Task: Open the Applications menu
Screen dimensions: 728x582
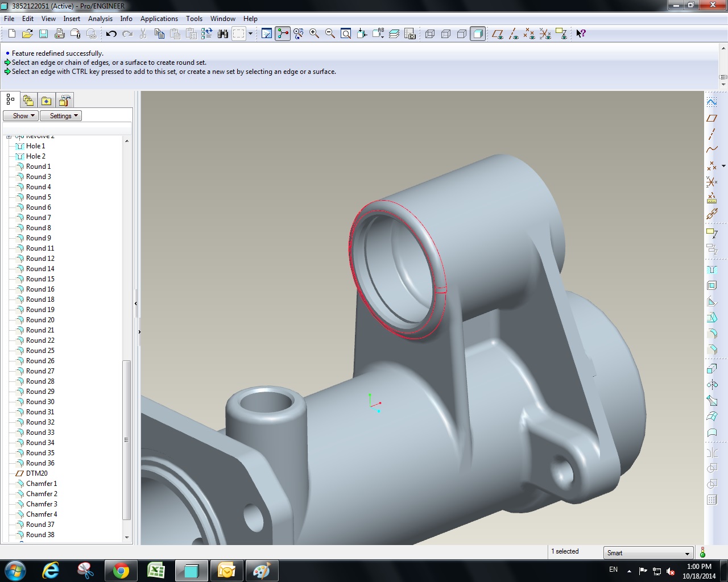Action: click(159, 19)
